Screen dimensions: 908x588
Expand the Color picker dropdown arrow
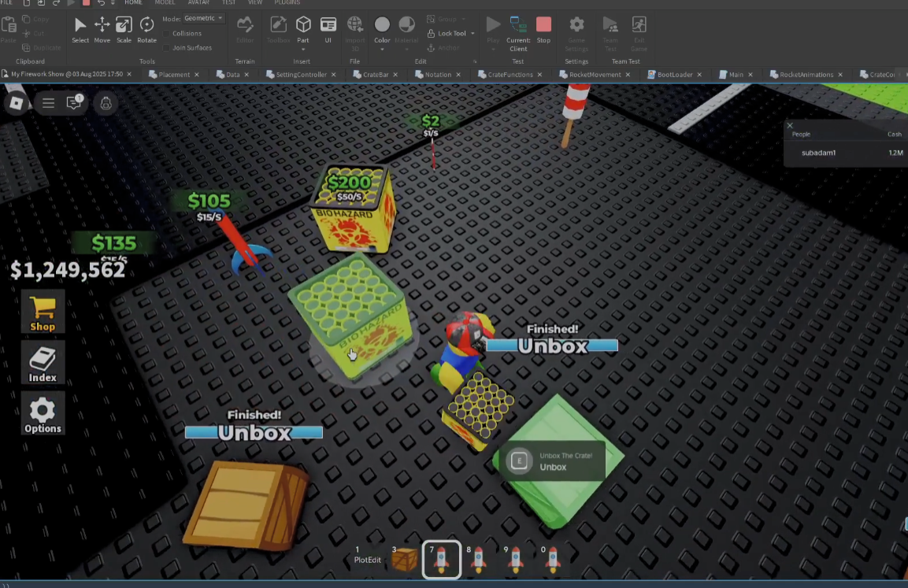click(x=382, y=50)
